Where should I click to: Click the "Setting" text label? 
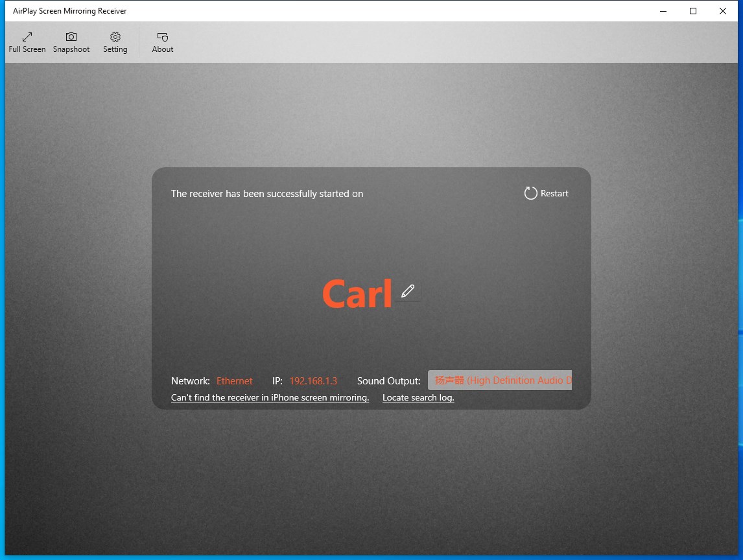tap(115, 49)
